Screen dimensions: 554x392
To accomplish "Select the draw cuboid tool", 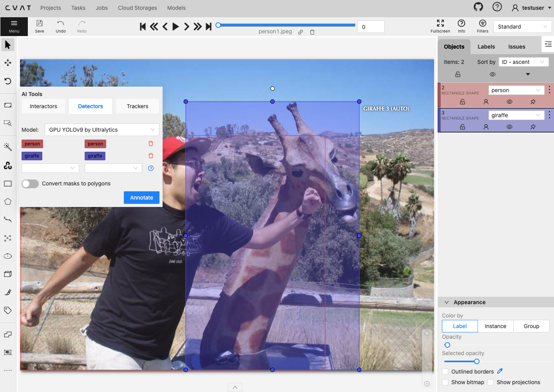I will click(x=8, y=274).
